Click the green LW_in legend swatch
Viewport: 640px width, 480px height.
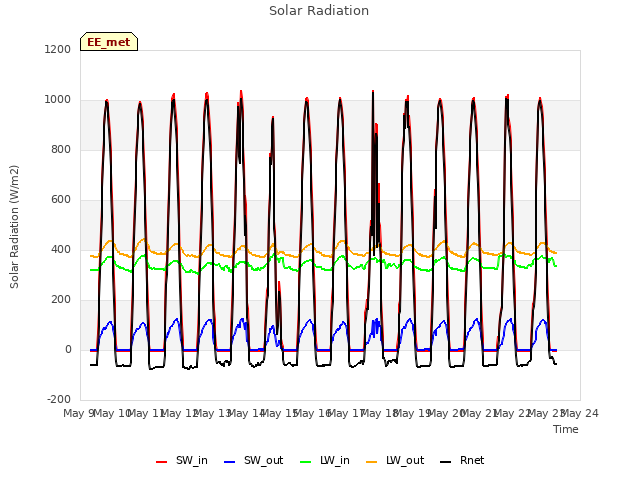pyautogui.click(x=306, y=462)
